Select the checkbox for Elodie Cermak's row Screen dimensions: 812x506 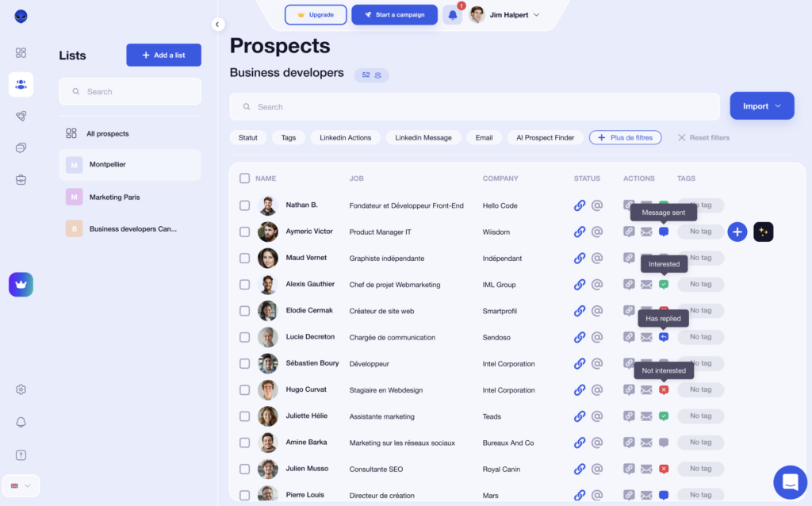coord(244,310)
